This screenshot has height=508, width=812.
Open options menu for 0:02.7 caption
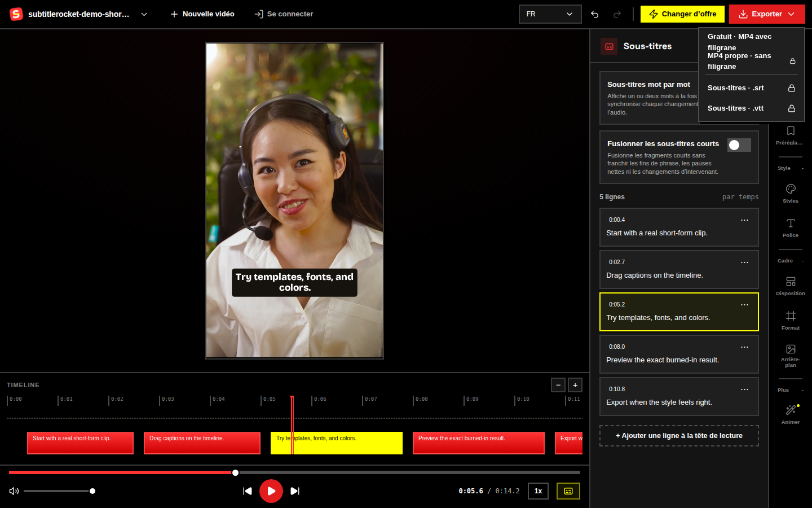(x=744, y=262)
